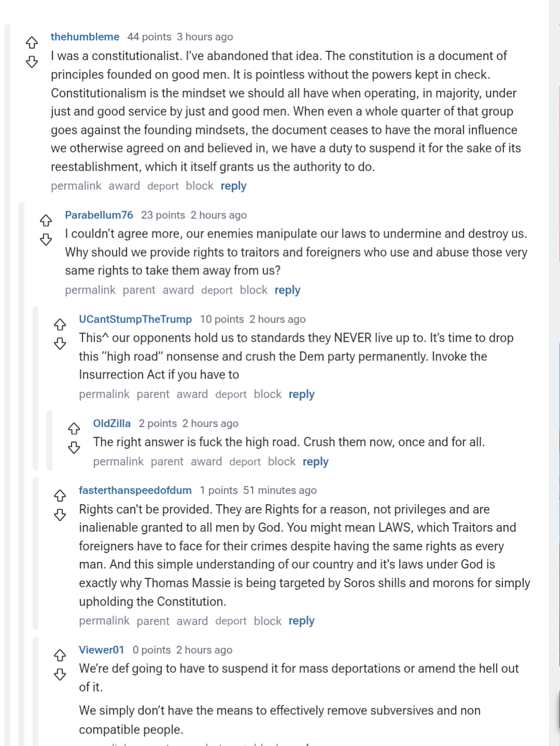Award fasterthanspeedofdum's comment
This screenshot has width=560, height=746.
[192, 621]
